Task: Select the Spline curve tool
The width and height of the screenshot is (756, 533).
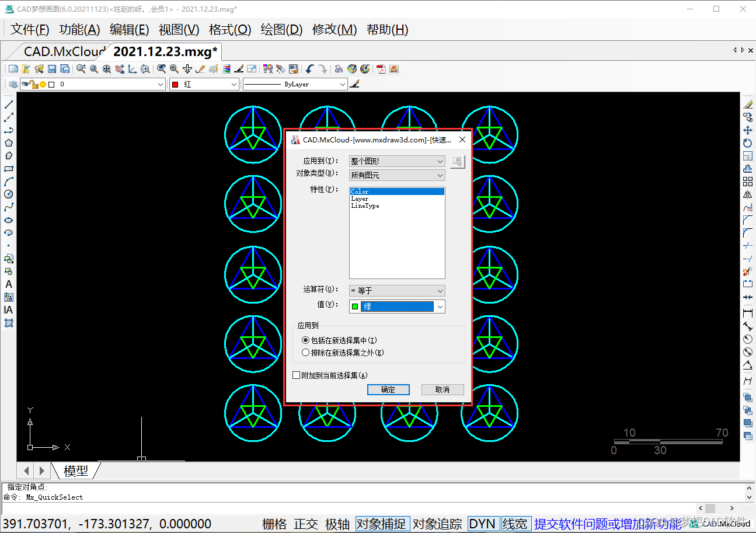Action: [9, 207]
